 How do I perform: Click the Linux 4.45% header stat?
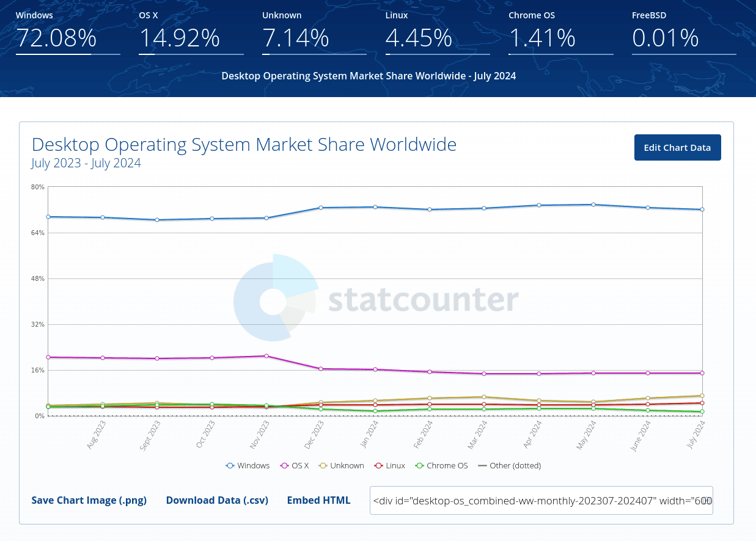click(438, 32)
